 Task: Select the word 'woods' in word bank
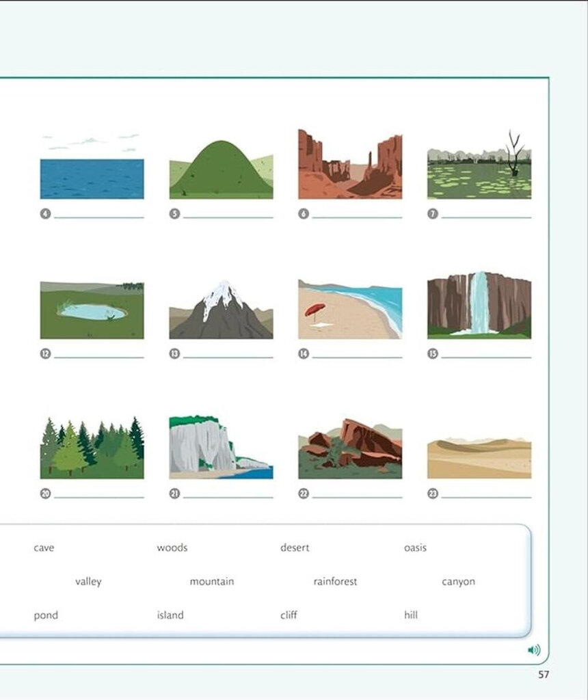tap(172, 548)
